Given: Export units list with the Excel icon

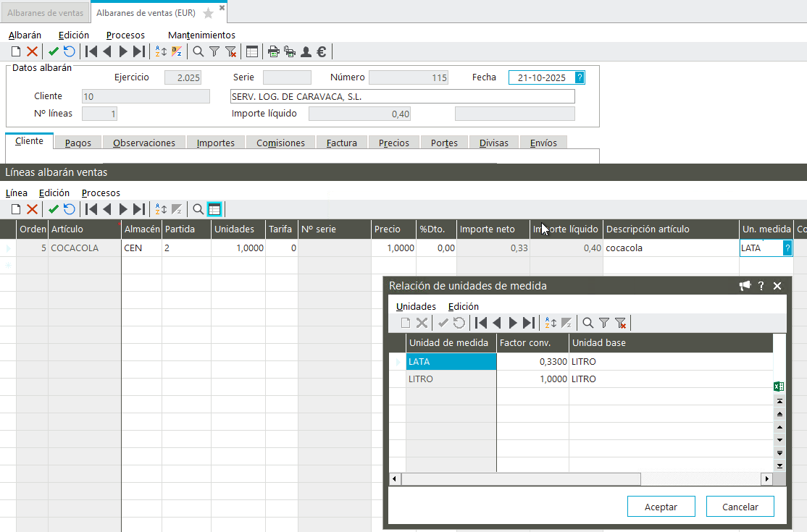Looking at the screenshot, I should [779, 387].
